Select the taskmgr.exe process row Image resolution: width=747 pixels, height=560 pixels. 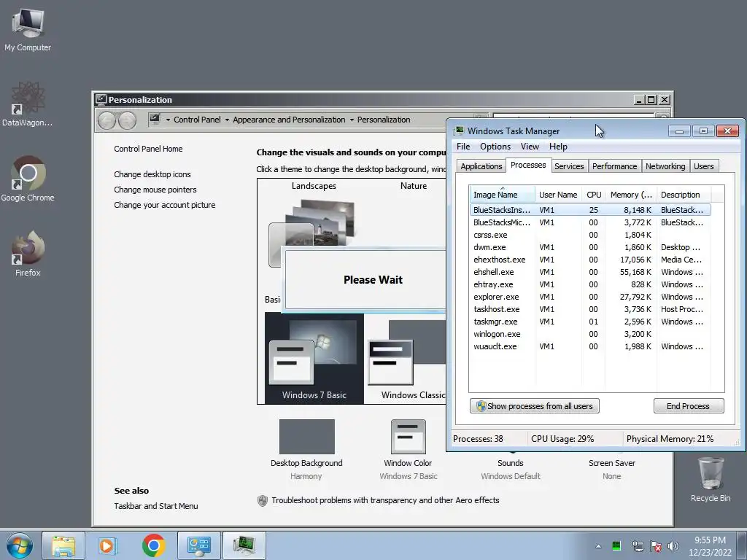[x=589, y=322]
